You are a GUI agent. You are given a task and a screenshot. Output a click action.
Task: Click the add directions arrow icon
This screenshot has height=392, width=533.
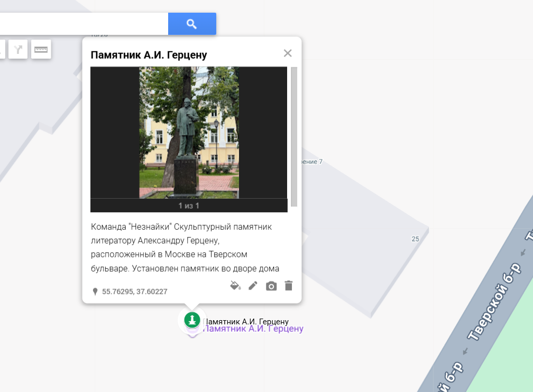pyautogui.click(x=18, y=50)
